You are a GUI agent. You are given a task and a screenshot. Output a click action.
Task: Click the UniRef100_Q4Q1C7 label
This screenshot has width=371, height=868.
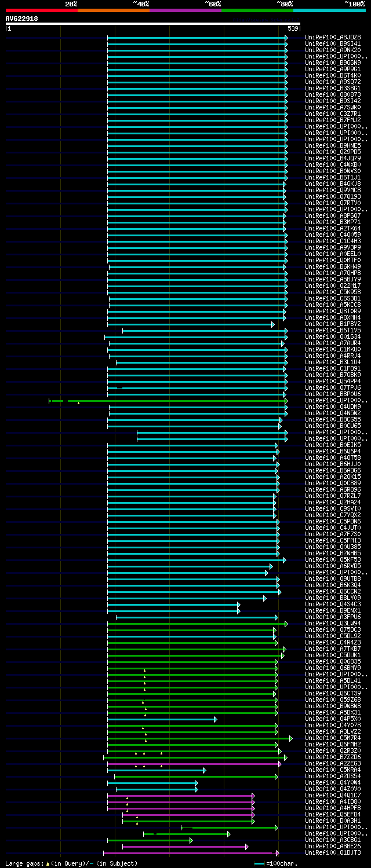334,795
